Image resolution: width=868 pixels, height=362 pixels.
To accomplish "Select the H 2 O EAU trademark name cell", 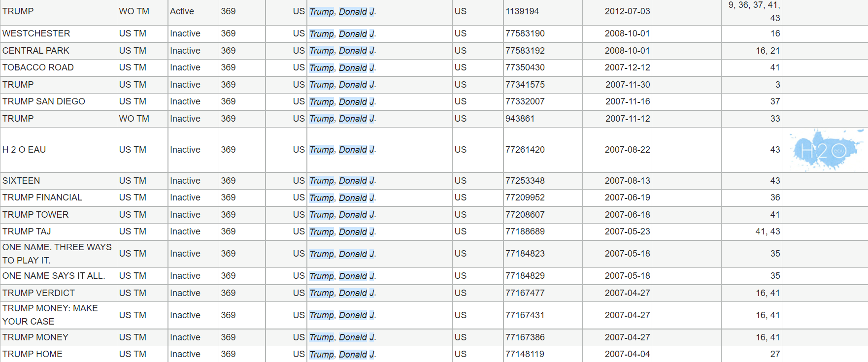I will click(x=24, y=150).
